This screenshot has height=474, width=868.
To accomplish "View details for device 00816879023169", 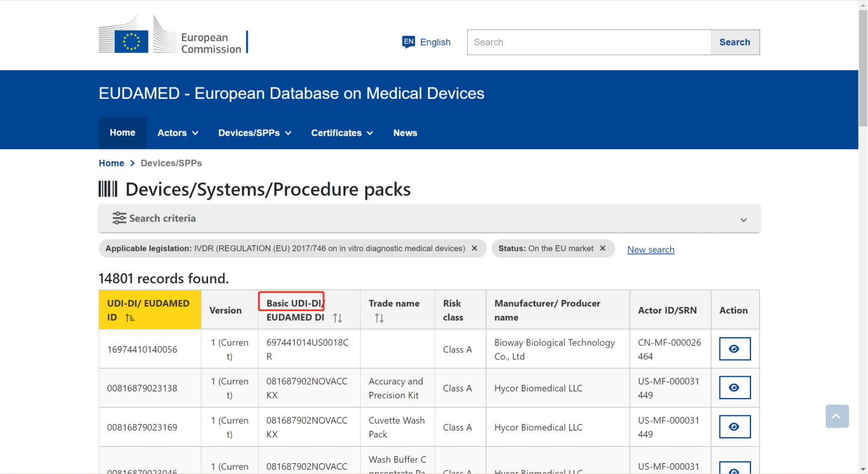I will point(734,427).
